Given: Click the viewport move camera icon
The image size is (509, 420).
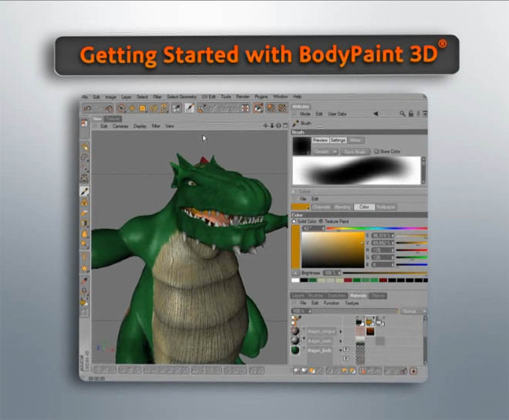Looking at the screenshot, I should coord(265,126).
